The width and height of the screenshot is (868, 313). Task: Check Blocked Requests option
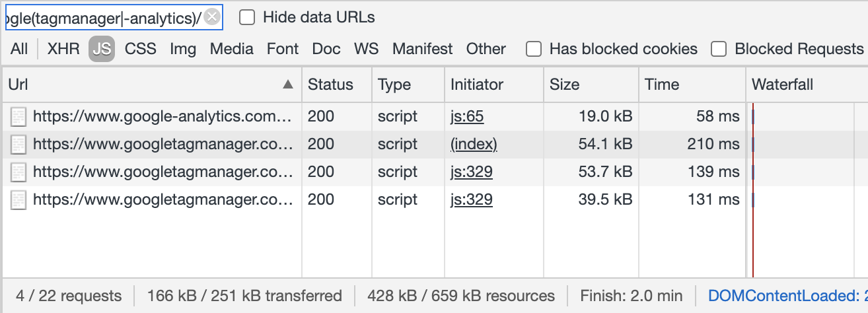(x=719, y=49)
